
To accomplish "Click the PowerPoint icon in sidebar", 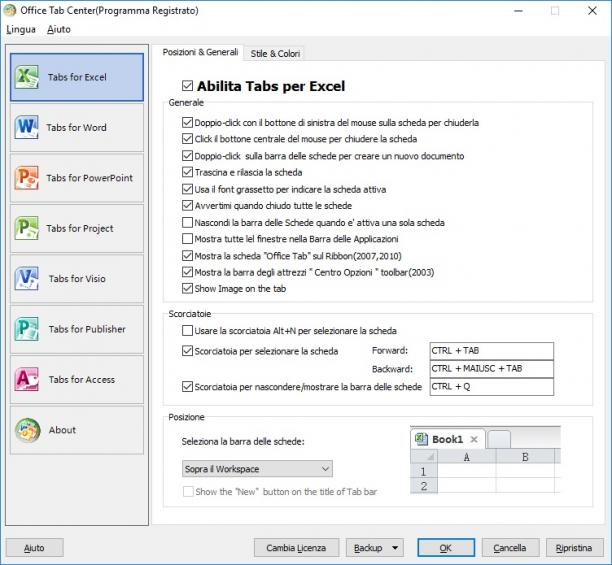I will pos(27,178).
